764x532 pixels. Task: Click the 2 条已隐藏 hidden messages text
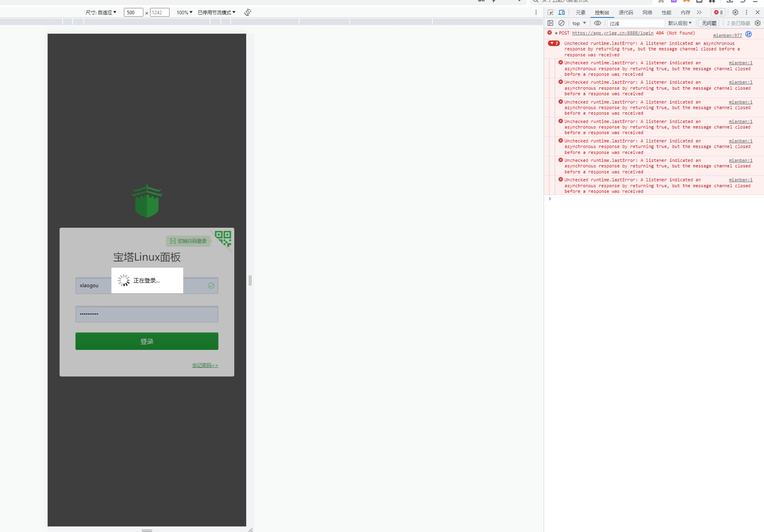pyautogui.click(x=739, y=23)
